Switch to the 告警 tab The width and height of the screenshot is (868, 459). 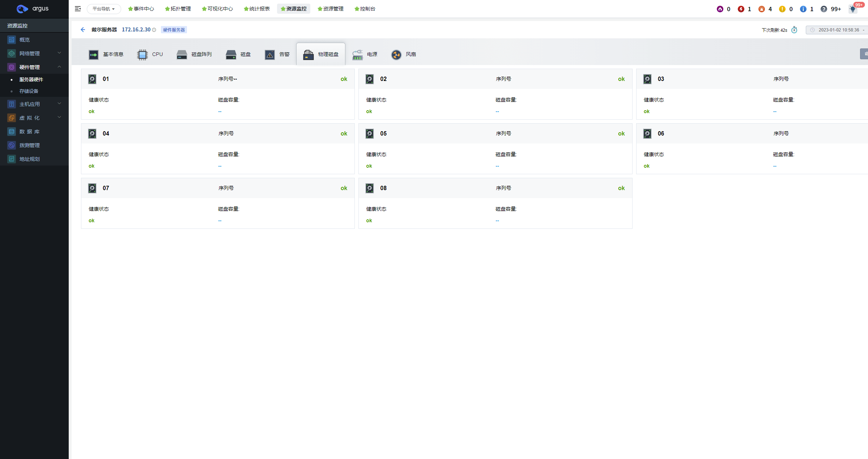pyautogui.click(x=277, y=55)
